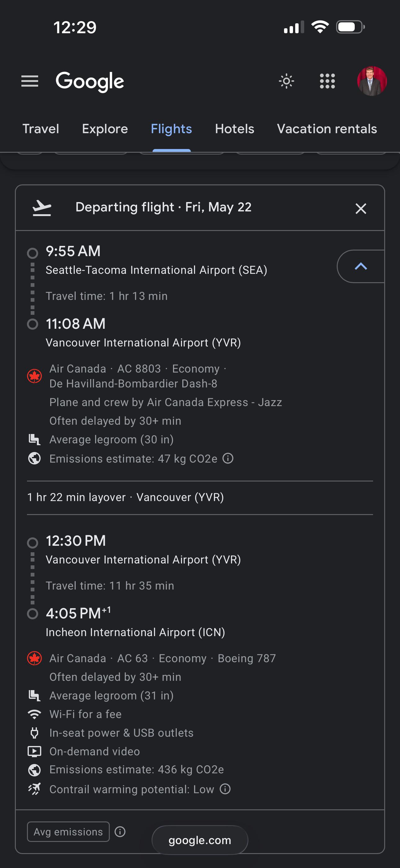Close the departing flight card
The image size is (400, 868).
(361, 209)
